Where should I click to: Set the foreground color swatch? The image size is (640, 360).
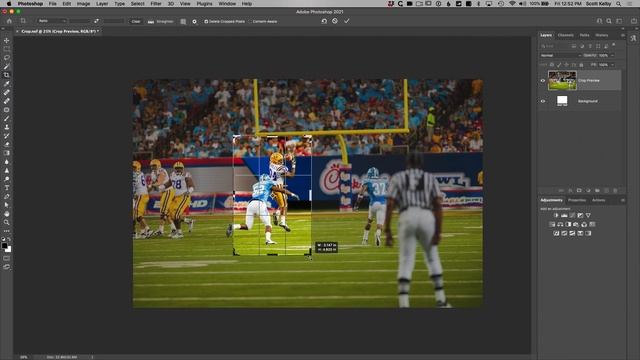tap(4, 246)
